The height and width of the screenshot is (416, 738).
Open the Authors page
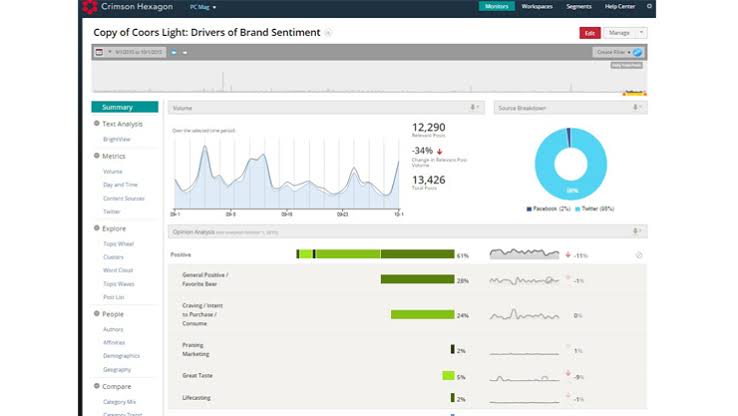point(113,329)
